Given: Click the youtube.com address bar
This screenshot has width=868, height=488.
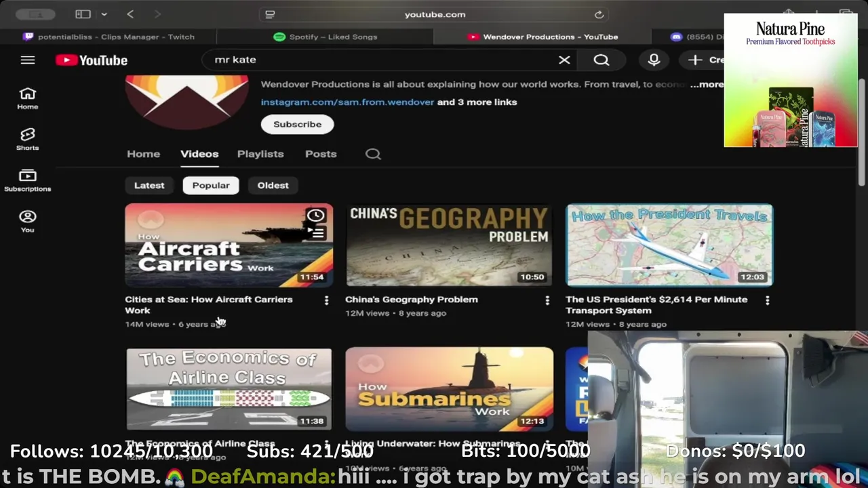Looking at the screenshot, I should coord(435,14).
